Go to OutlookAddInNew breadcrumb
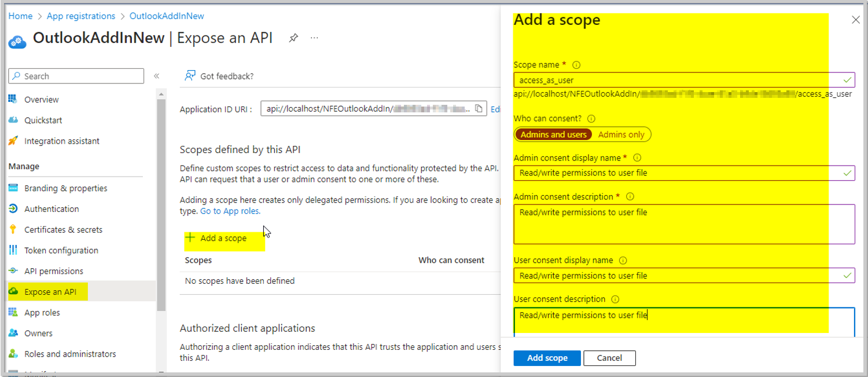The height and width of the screenshot is (377, 868). (167, 16)
